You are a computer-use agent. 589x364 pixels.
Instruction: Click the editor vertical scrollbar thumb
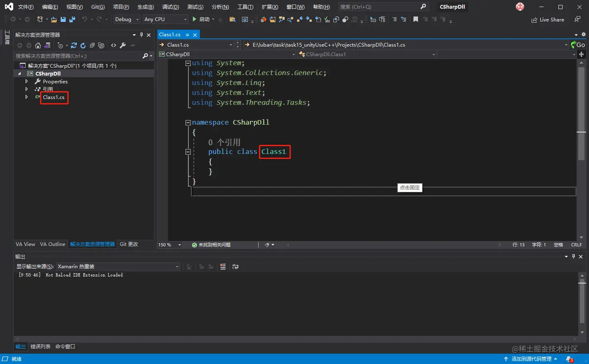[x=581, y=113]
